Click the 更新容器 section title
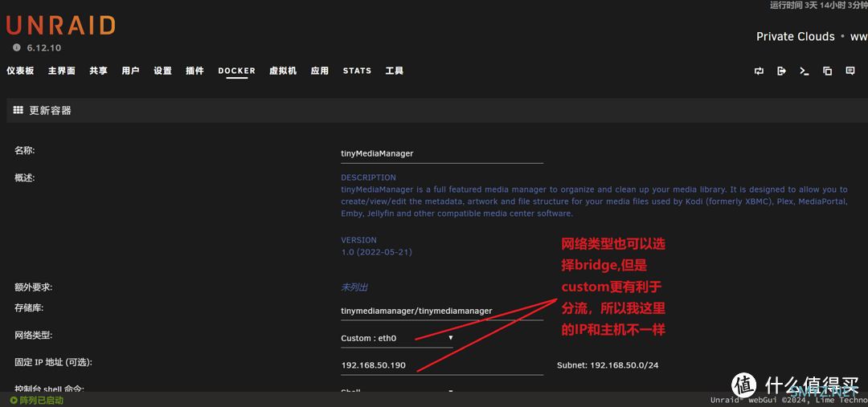Viewport: 868px width, 407px height. (51, 111)
